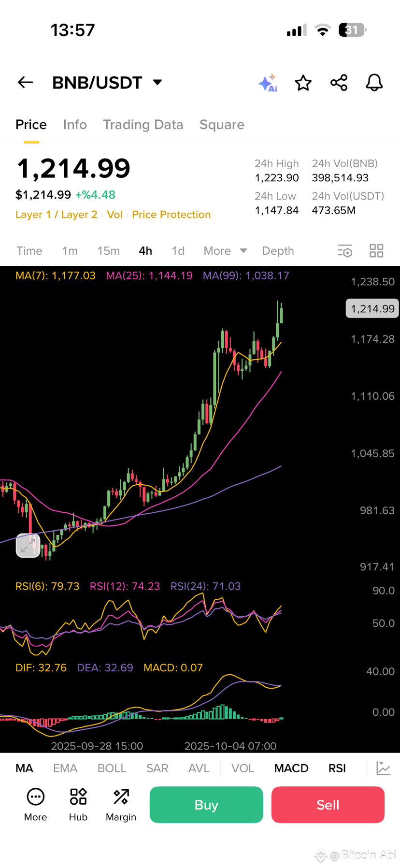
Task: Tap the back arrow icon
Action: 26,83
